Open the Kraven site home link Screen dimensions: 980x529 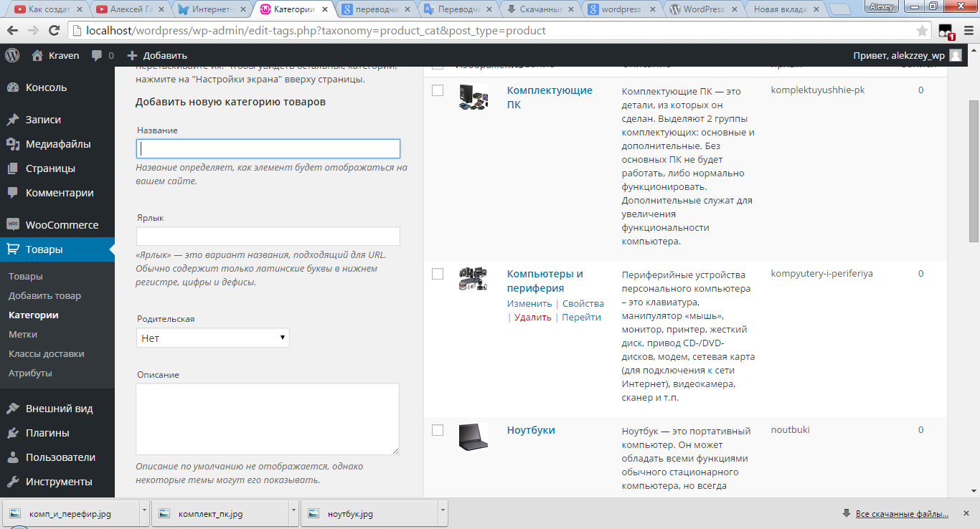(56, 55)
